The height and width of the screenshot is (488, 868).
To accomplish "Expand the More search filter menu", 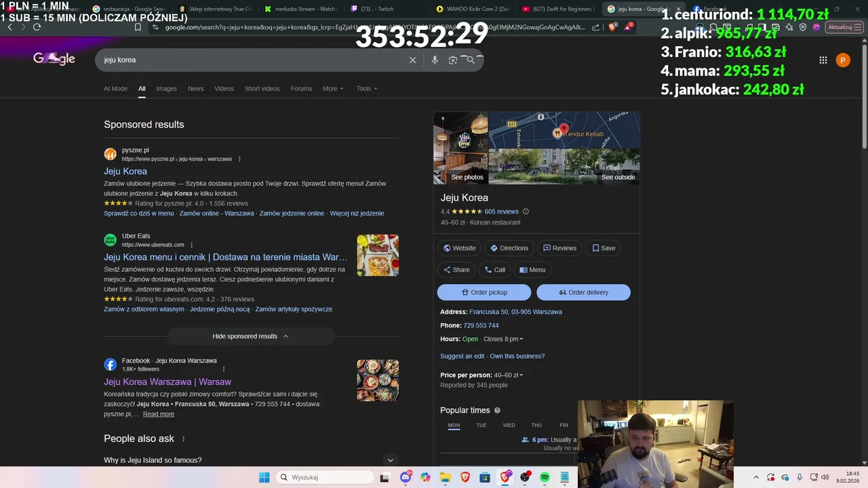I will coord(333,89).
